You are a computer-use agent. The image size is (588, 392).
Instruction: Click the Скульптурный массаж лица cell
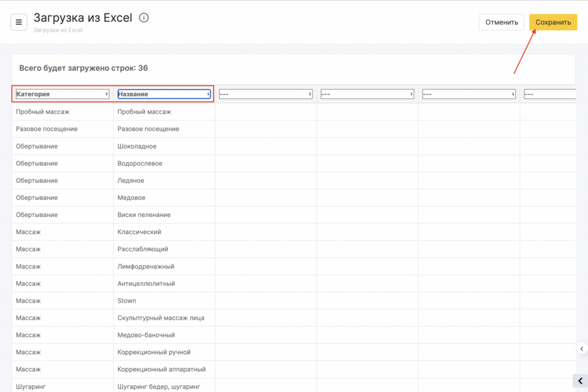point(161,318)
